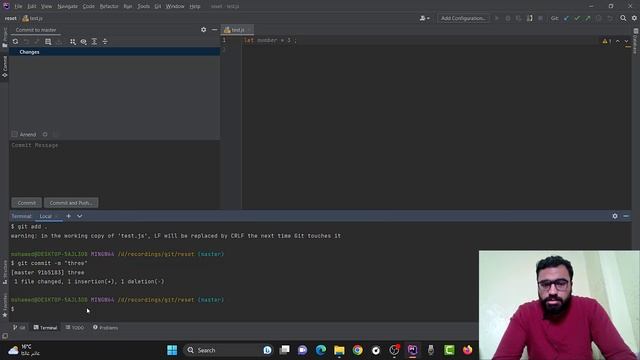Open Terminal panel settings gear
640x360 pixels.
(x=615, y=216)
